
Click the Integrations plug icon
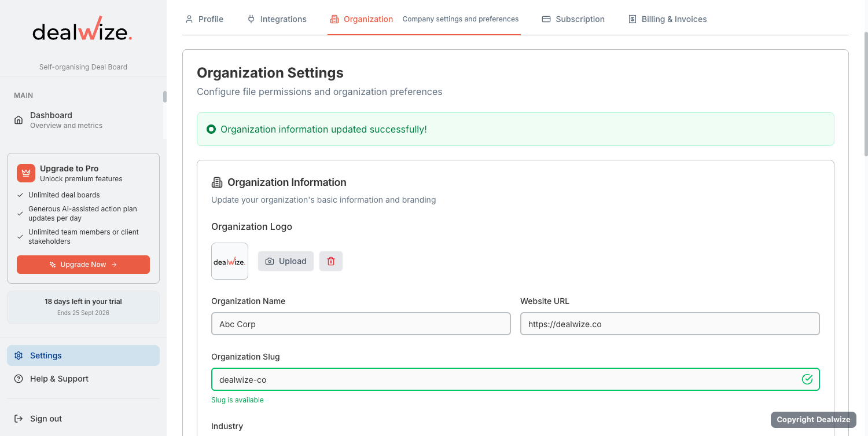(251, 19)
